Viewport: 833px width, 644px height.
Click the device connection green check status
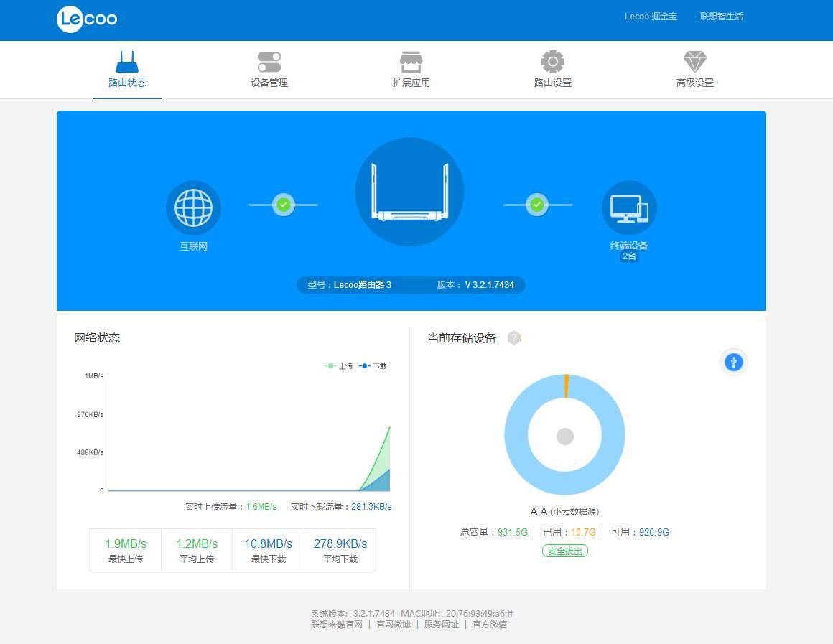[537, 205]
